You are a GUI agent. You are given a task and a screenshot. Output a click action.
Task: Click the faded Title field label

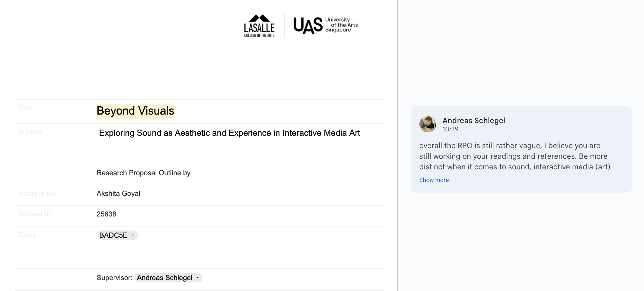pos(25,108)
